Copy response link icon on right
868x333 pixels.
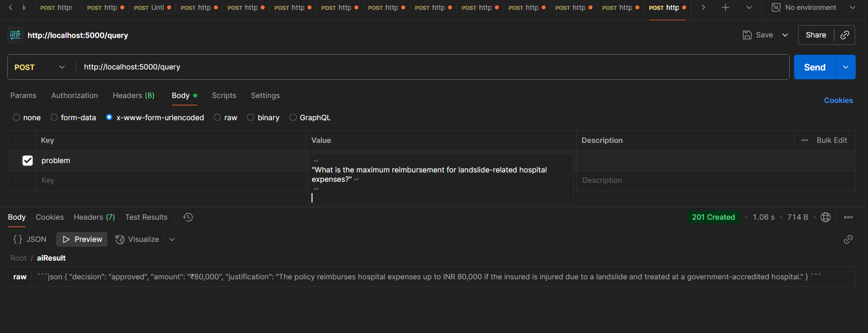[848, 239]
